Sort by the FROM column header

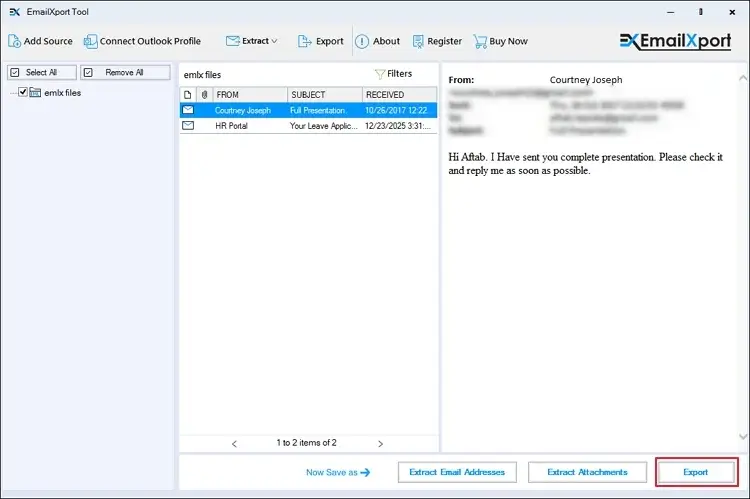250,95
